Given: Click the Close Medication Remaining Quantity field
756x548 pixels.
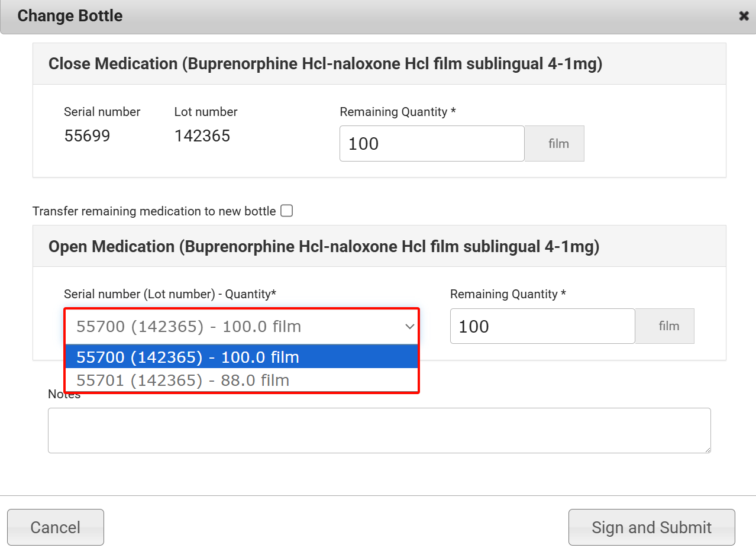Looking at the screenshot, I should point(431,144).
